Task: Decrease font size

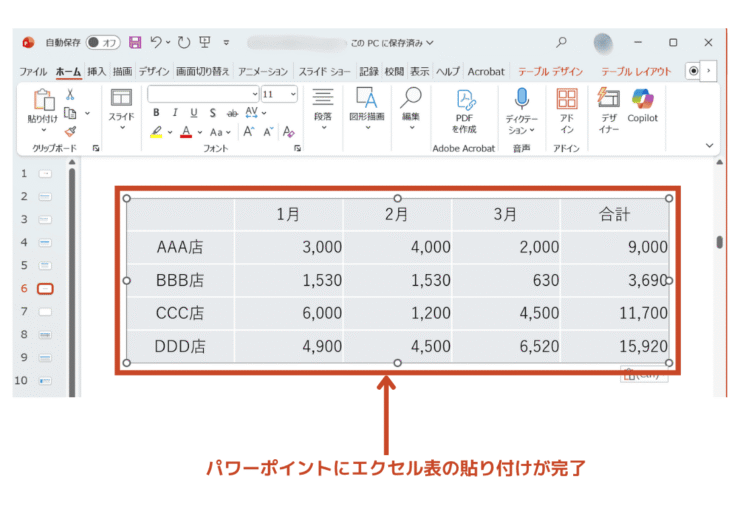Action: (x=268, y=132)
